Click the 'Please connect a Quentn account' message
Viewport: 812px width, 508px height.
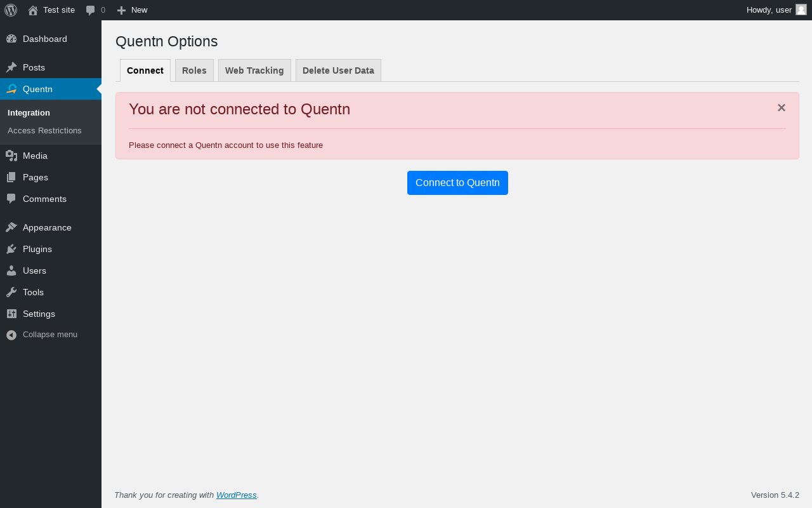point(226,145)
